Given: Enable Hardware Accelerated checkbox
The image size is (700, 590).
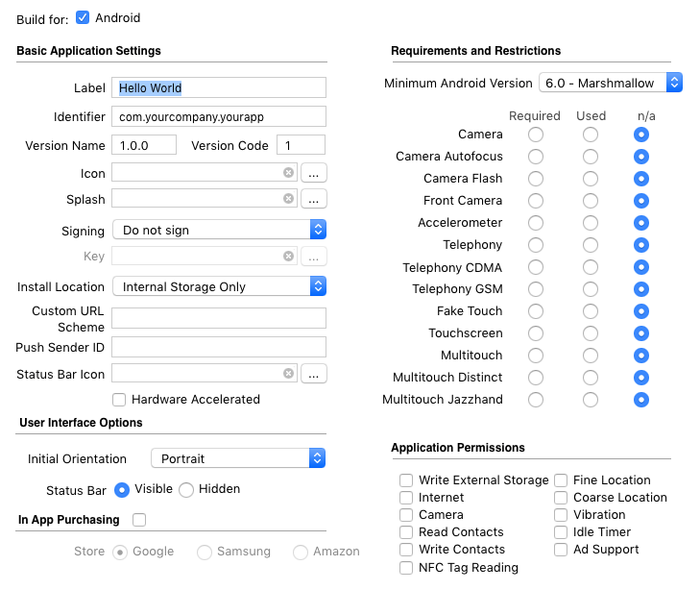Looking at the screenshot, I should (x=119, y=400).
